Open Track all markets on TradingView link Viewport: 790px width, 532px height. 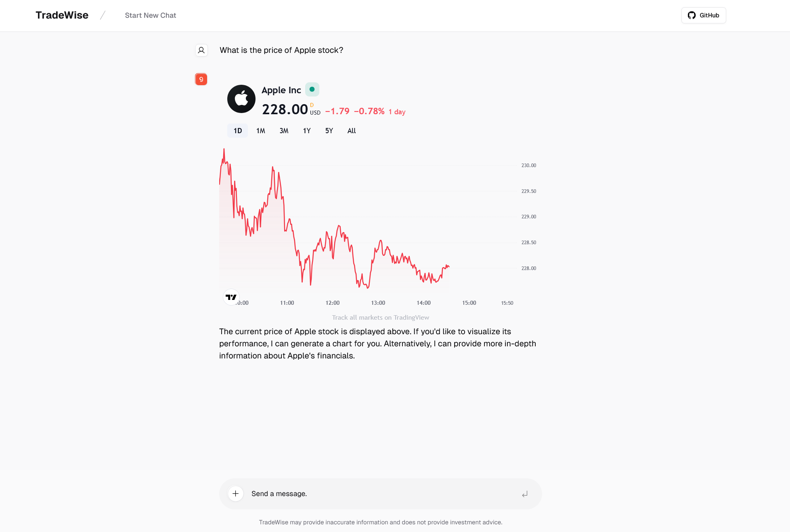point(380,317)
